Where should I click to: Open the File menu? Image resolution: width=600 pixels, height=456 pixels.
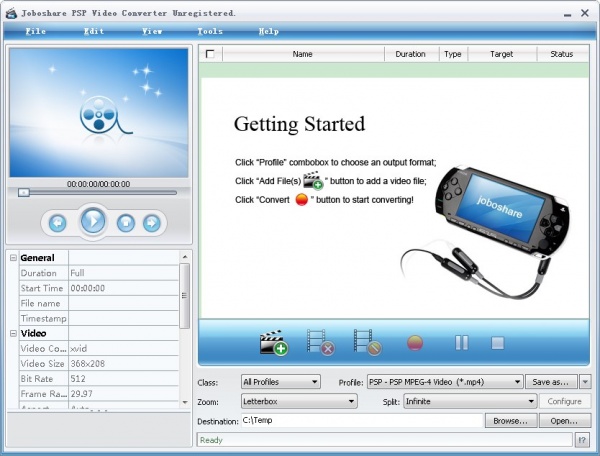tap(36, 31)
